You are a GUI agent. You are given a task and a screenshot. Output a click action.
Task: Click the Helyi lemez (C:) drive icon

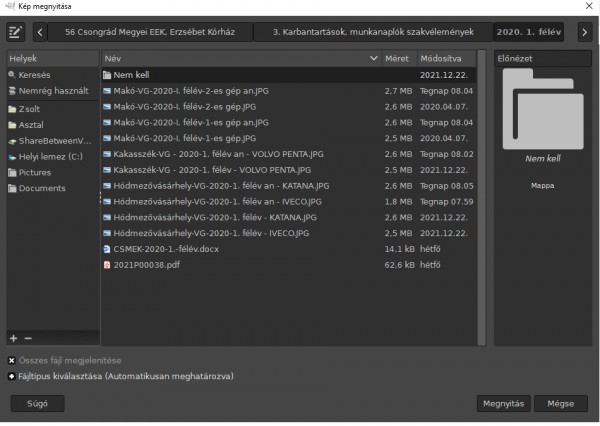click(x=12, y=157)
